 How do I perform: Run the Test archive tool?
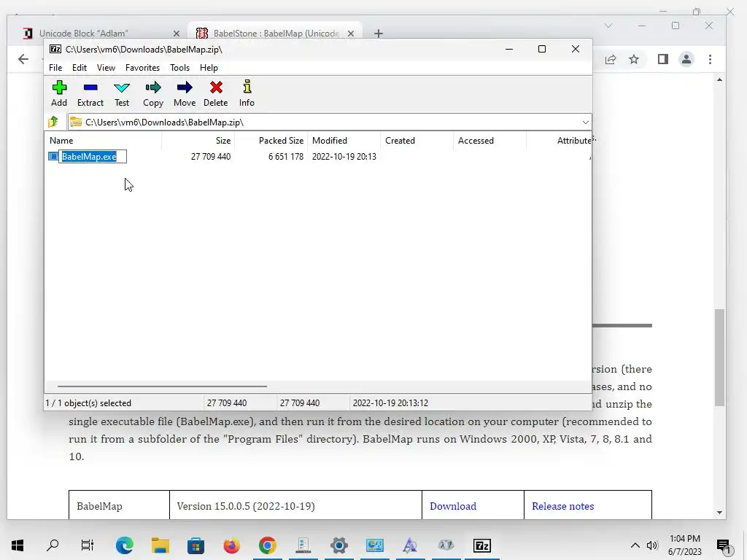pos(122,93)
